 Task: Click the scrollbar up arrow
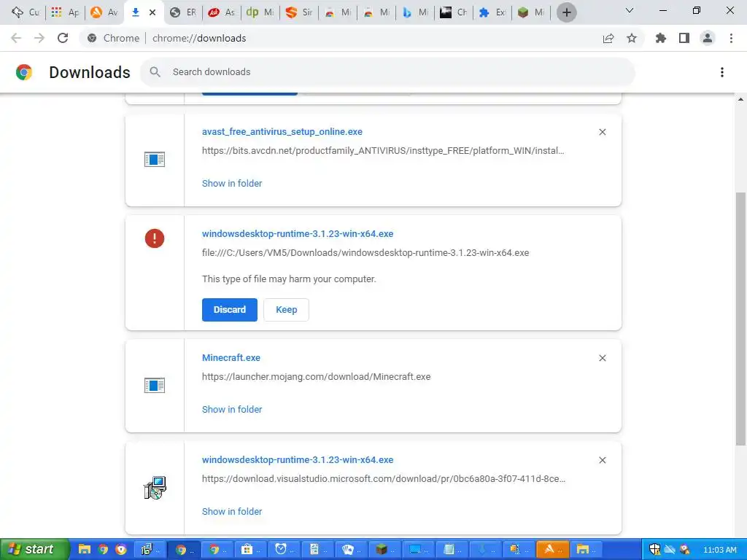coord(740,99)
